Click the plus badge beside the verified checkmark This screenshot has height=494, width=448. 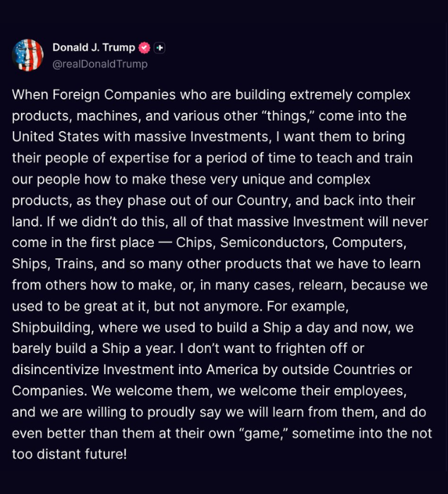(160, 48)
